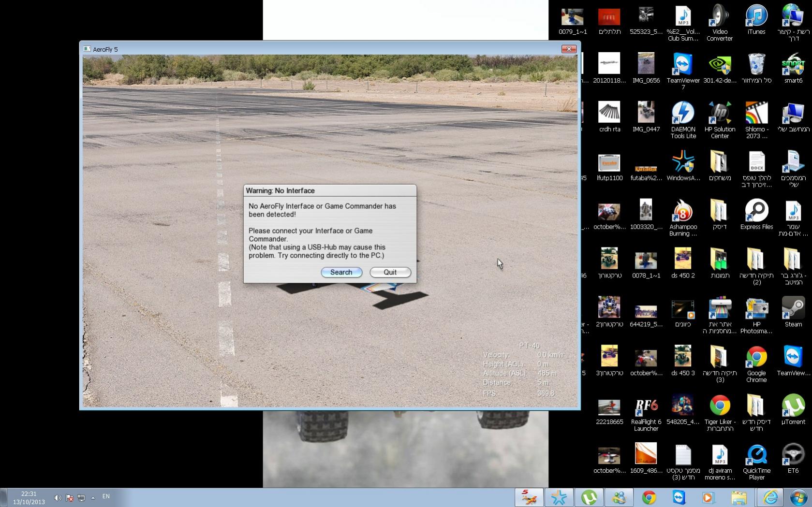This screenshot has width=812, height=507.
Task: Open Ashampoo Burning desktop icon
Action: [683, 217]
